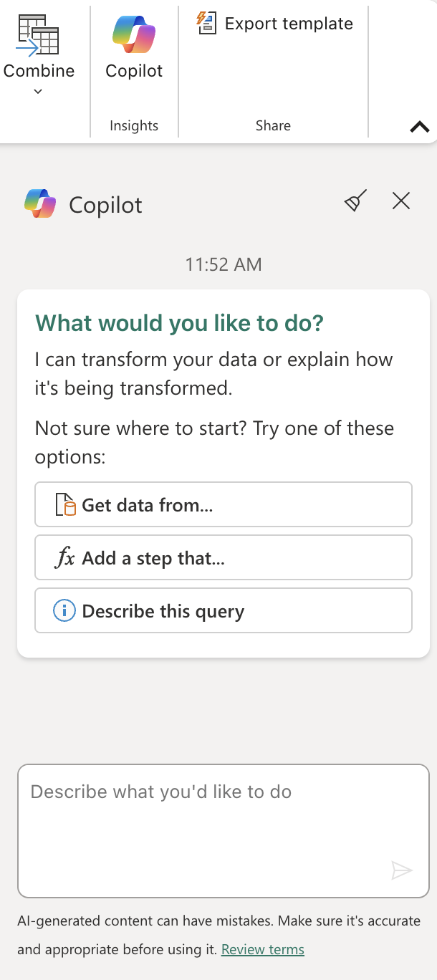Click the database file icon beside Get data
Screen dimensions: 437x980
(65, 505)
